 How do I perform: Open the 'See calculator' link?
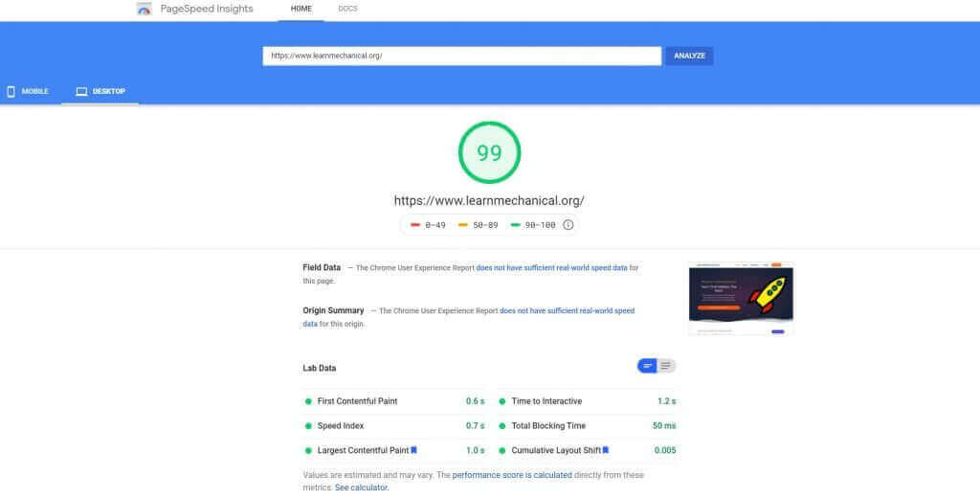click(361, 488)
